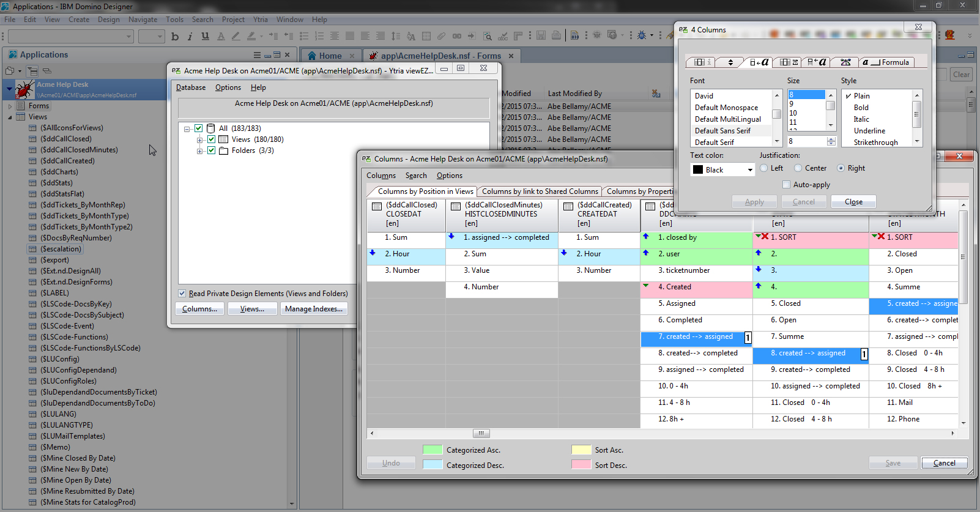Viewport: 980px width, 512px height.
Task: Click the Categorized Desc. blue swatch
Action: (x=432, y=465)
